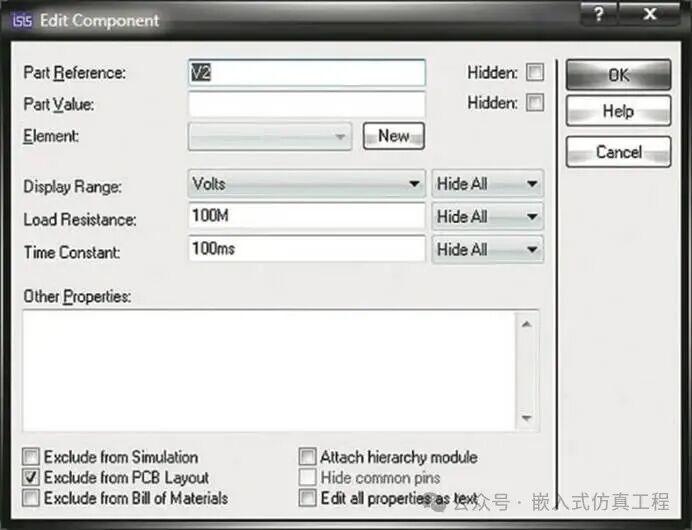The height and width of the screenshot is (530, 692).
Task: Enable Edit all properties as text
Action: tap(308, 498)
